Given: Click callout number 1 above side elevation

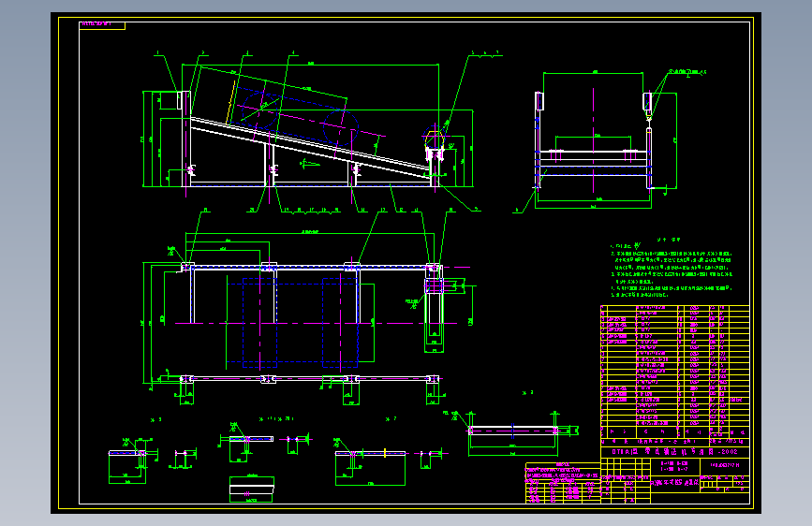Looking at the screenshot, I should click(158, 52).
